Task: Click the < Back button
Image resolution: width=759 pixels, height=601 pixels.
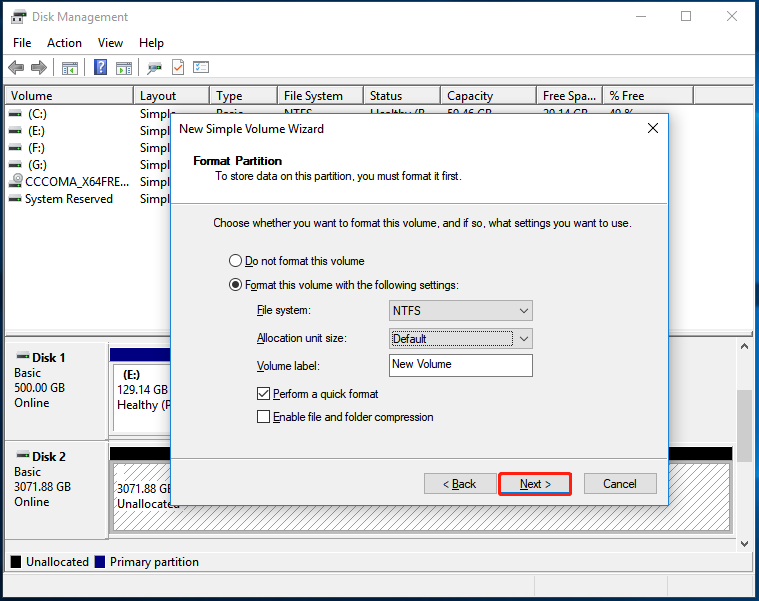Action: coord(460,484)
